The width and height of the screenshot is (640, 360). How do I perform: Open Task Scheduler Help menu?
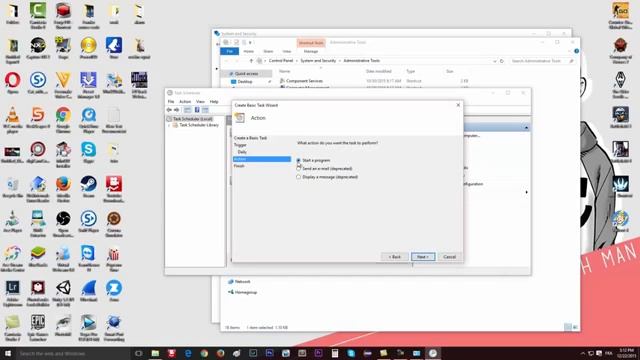[214, 102]
